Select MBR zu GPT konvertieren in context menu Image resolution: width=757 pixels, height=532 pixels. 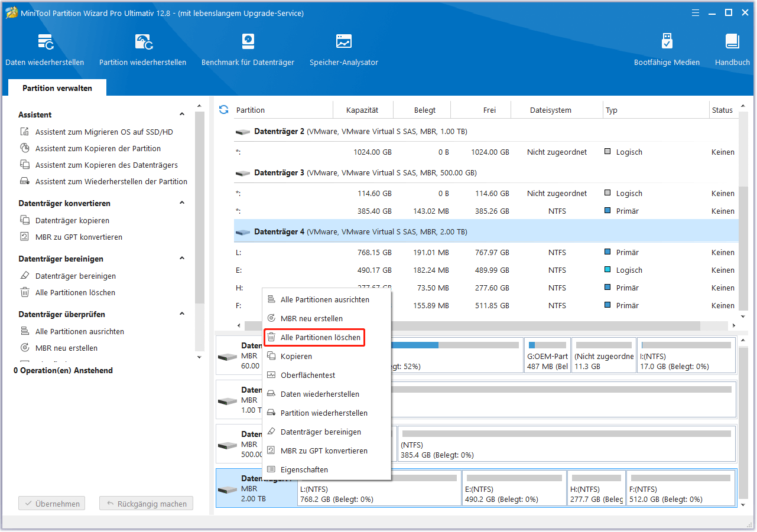click(x=326, y=451)
